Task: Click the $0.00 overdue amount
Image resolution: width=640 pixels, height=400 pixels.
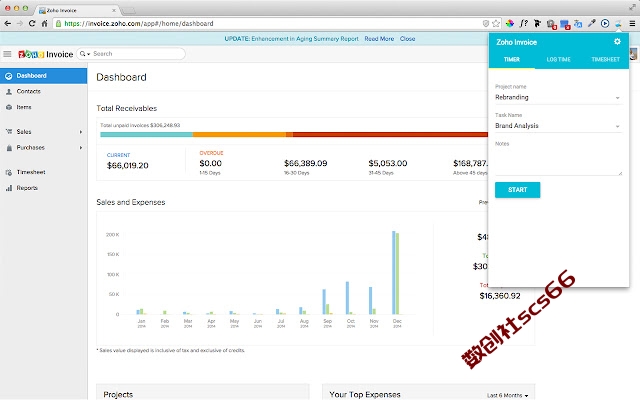Action: pyautogui.click(x=211, y=163)
